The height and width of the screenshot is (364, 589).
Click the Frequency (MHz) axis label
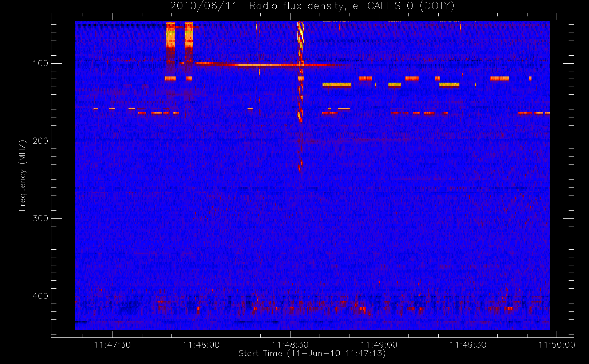point(23,175)
